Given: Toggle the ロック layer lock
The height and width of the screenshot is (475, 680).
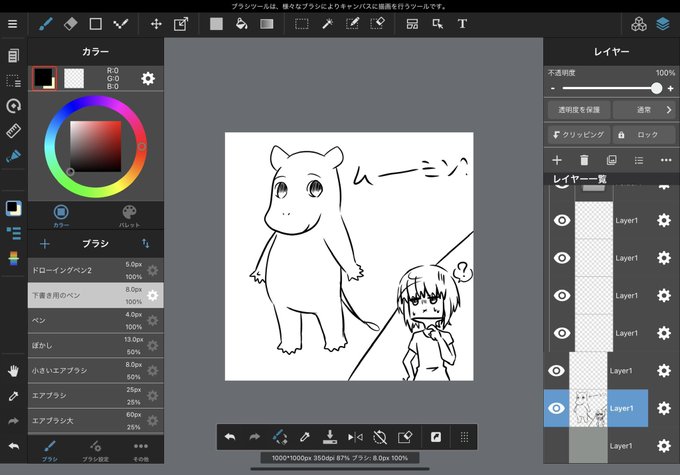Looking at the screenshot, I should (x=644, y=135).
